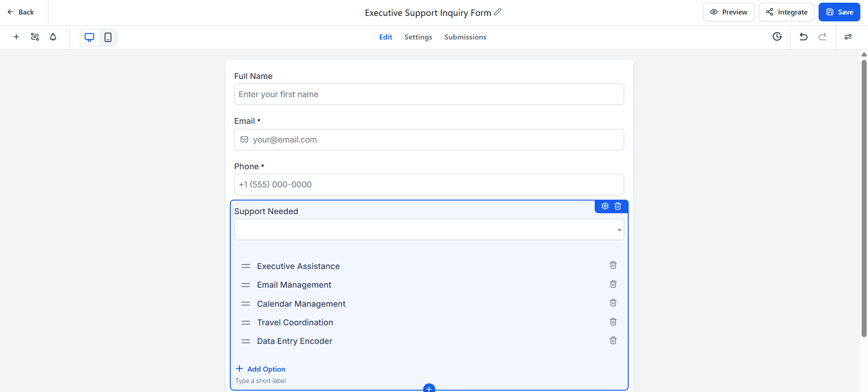Switch to the Settings tab
The image size is (868, 392).
pos(418,37)
